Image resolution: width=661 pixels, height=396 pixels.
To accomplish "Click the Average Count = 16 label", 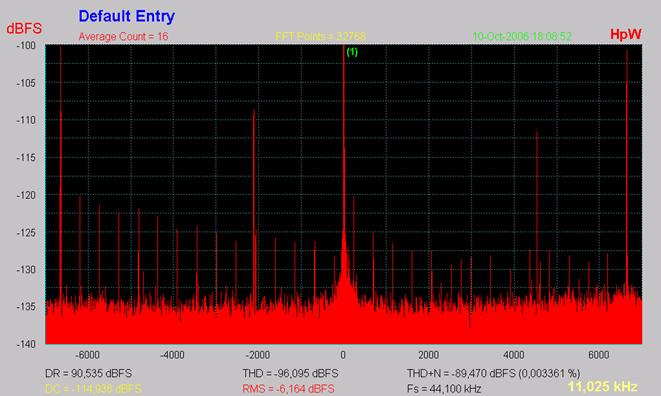I will click(123, 37).
